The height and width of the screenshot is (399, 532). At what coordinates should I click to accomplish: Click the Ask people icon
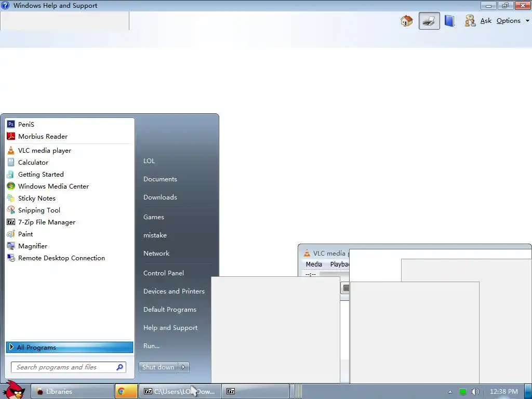[470, 21]
